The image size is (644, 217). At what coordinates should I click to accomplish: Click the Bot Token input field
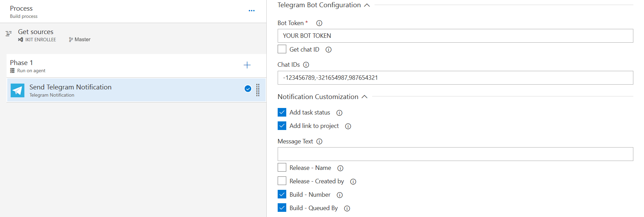click(x=455, y=36)
